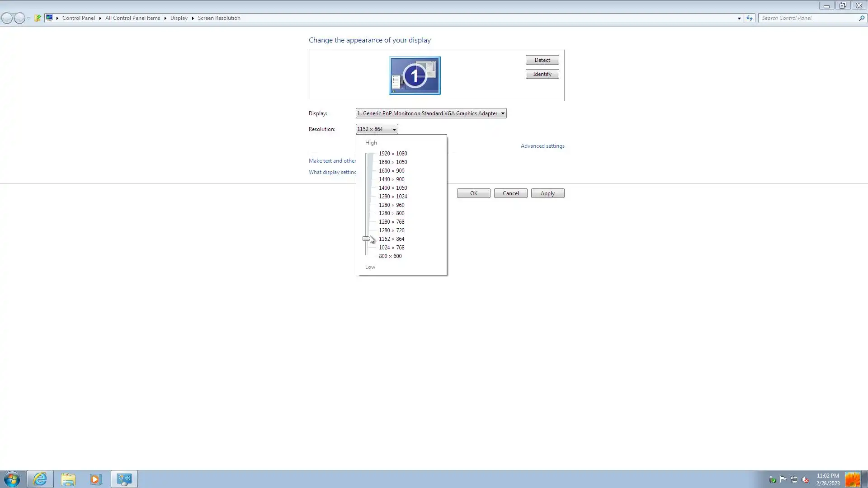Click the resolution slider handle

click(x=366, y=239)
